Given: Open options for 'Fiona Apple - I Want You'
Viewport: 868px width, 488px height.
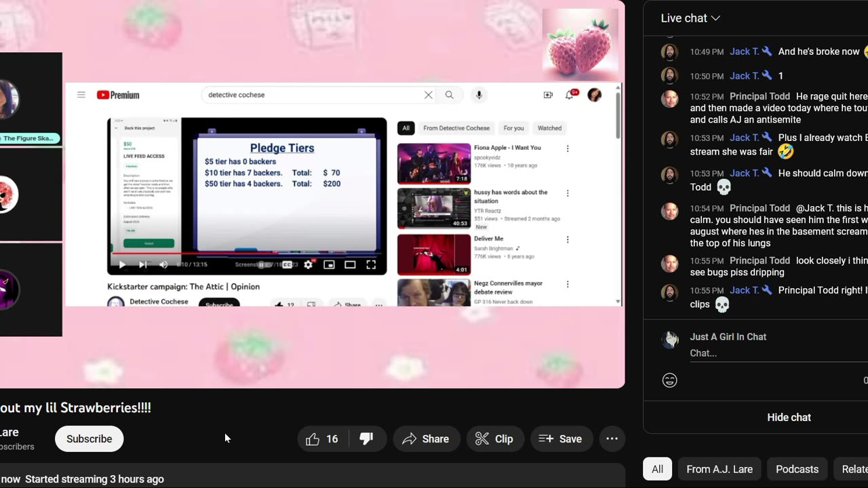Looking at the screenshot, I should pyautogui.click(x=568, y=148).
